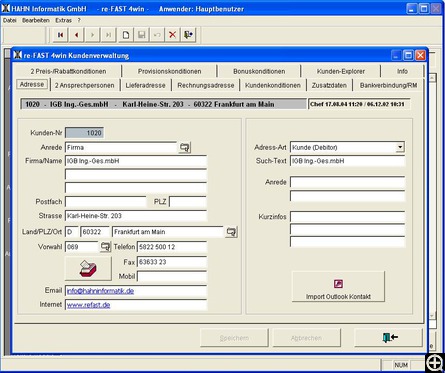Click the empty Mobil field

tap(172, 276)
